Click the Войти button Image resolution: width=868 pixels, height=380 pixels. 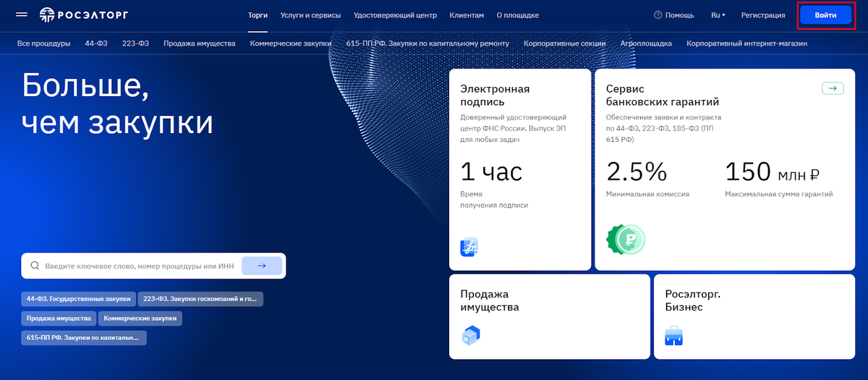[x=825, y=15]
